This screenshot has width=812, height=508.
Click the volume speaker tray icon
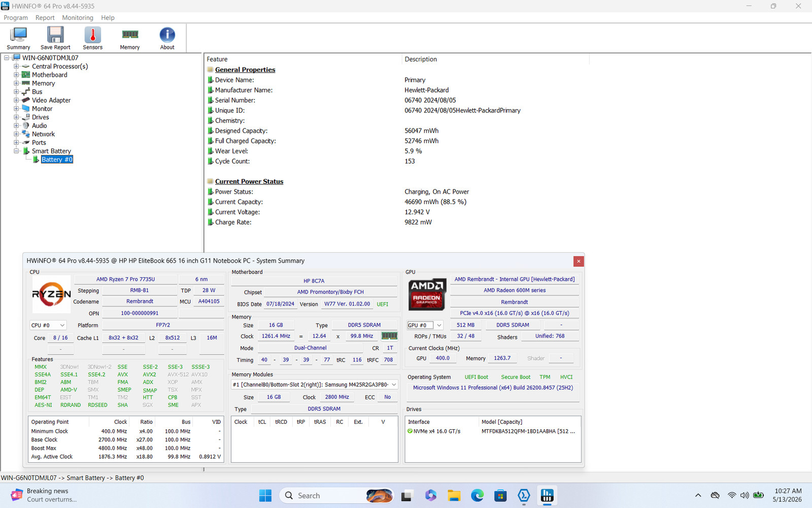pos(745,495)
